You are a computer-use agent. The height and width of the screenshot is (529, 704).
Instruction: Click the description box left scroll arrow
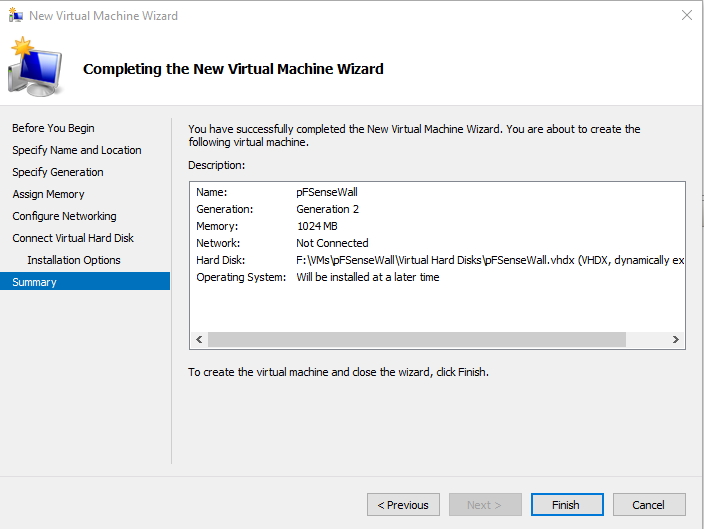199,339
